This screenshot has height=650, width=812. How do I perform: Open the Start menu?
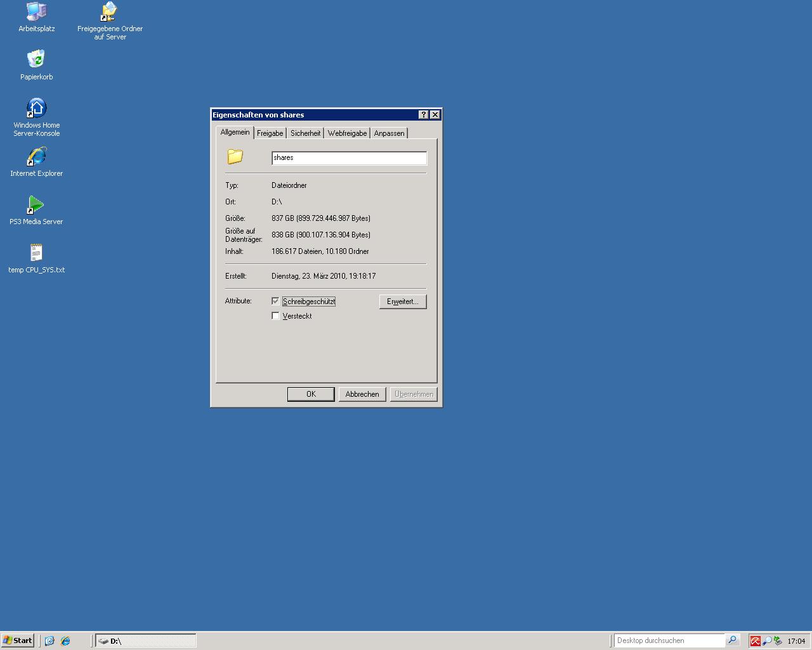[18, 640]
